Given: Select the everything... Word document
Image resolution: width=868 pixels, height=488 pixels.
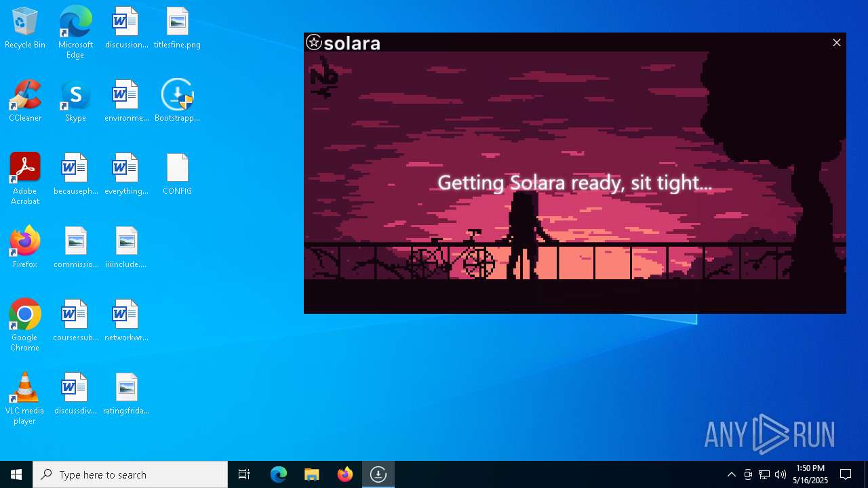Looking at the screenshot, I should [x=126, y=174].
